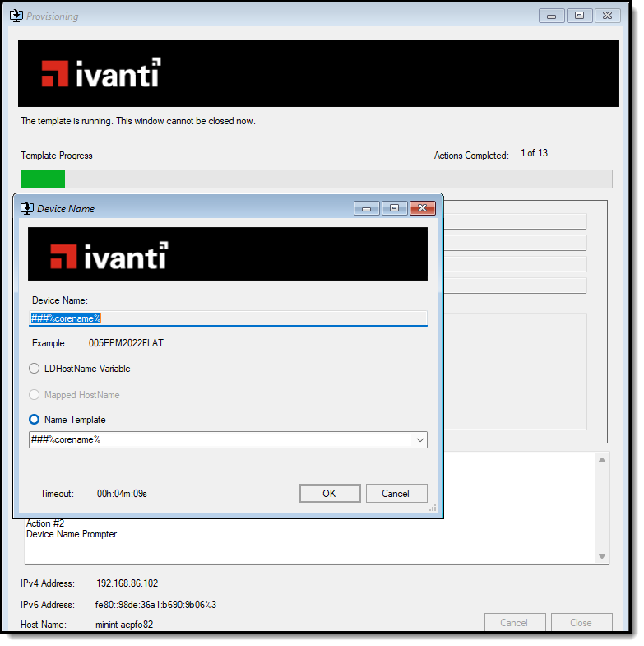Click the Device Name dialog title icon
The image size is (644, 646).
[x=27, y=208]
